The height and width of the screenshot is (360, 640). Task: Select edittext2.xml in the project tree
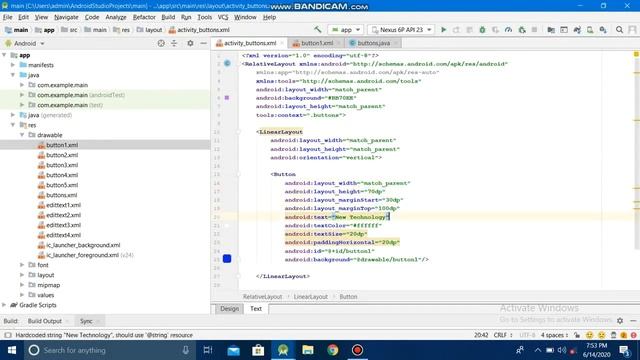tap(63, 215)
